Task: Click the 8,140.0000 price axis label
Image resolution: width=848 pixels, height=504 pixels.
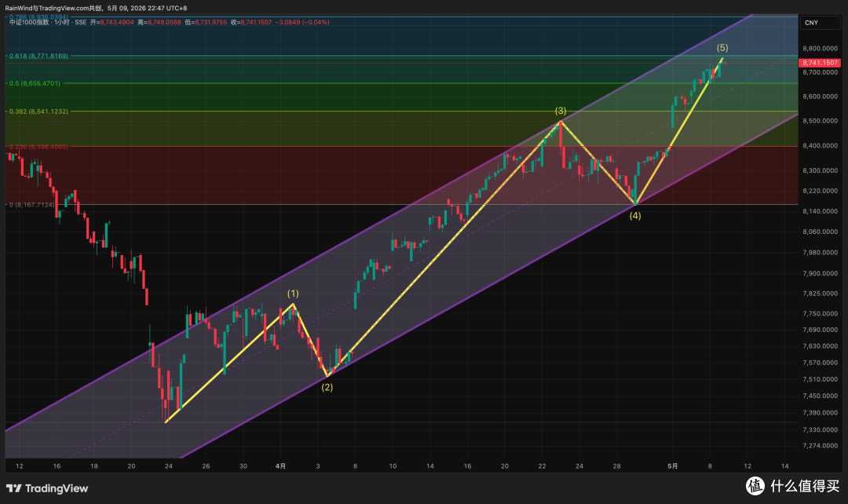Action: 820,211
